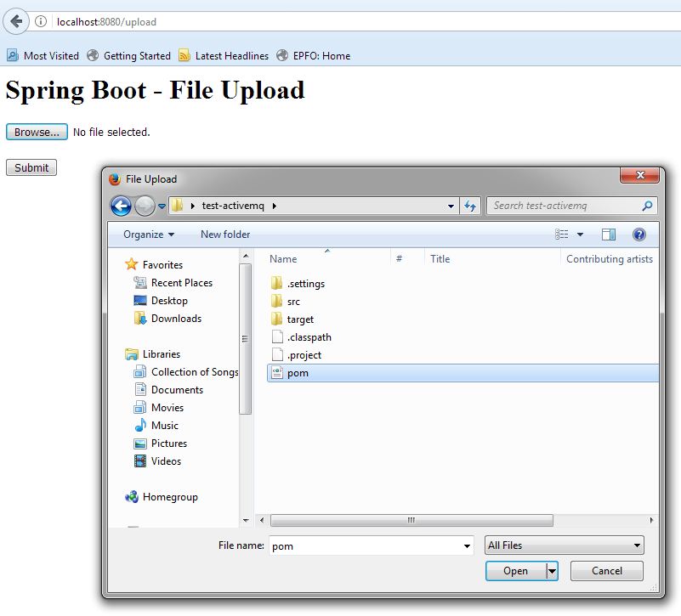Open address bar previous locations dropdown

[451, 206]
